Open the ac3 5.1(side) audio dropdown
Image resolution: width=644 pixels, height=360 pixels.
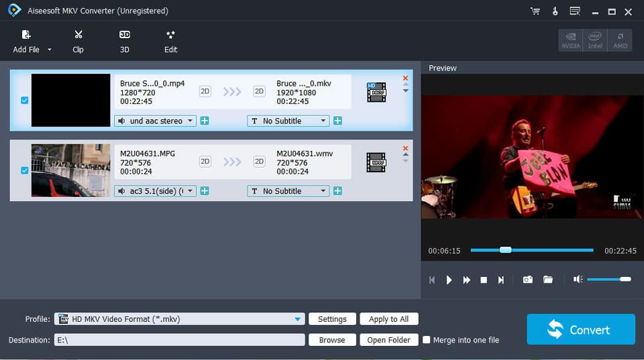[155, 191]
